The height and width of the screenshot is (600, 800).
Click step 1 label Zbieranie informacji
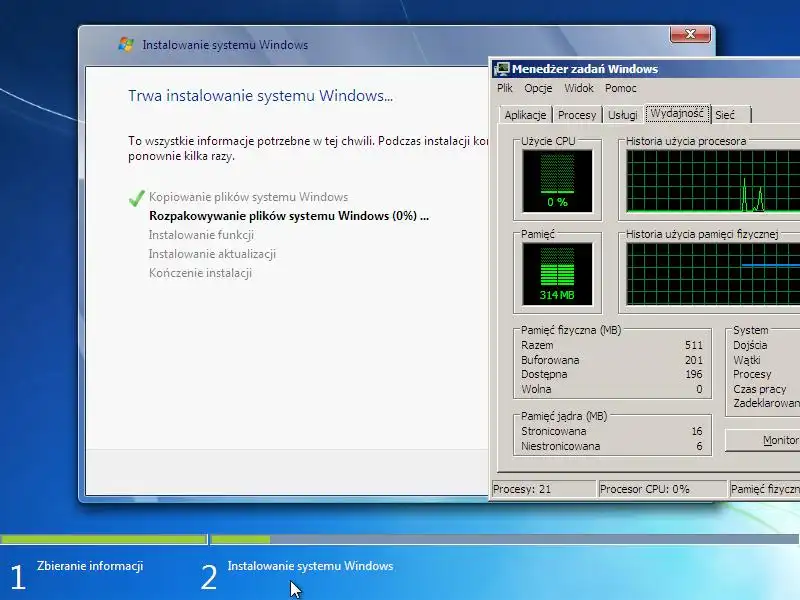(90, 566)
